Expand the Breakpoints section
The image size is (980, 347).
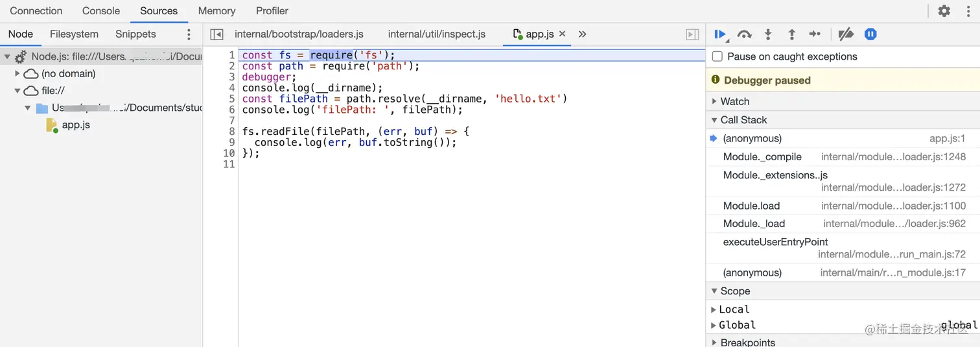pos(843,342)
